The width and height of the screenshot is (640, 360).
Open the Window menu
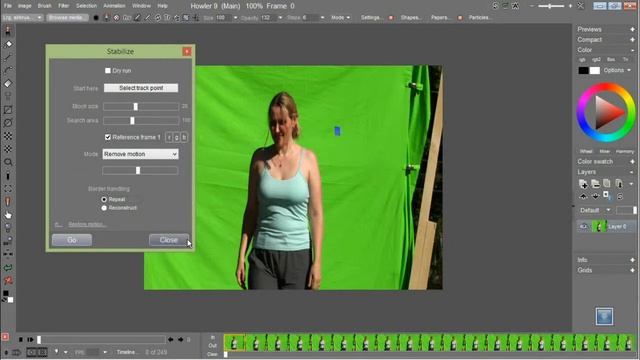point(141,6)
